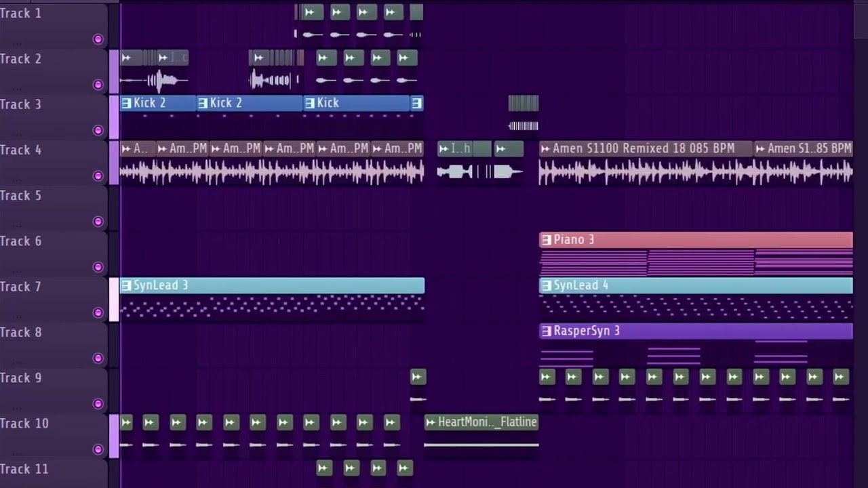This screenshot has width=868, height=488.
Task: Select the RasperSyn 3 clip title bar
Action: point(696,331)
